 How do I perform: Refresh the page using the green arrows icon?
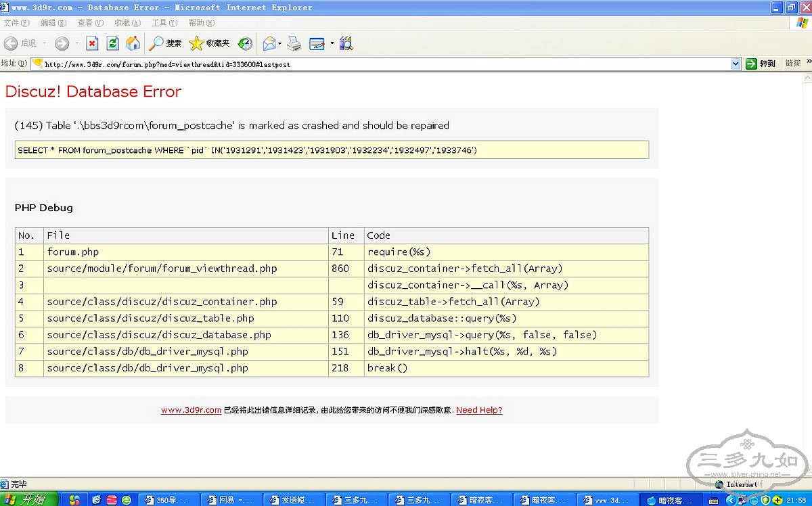112,43
